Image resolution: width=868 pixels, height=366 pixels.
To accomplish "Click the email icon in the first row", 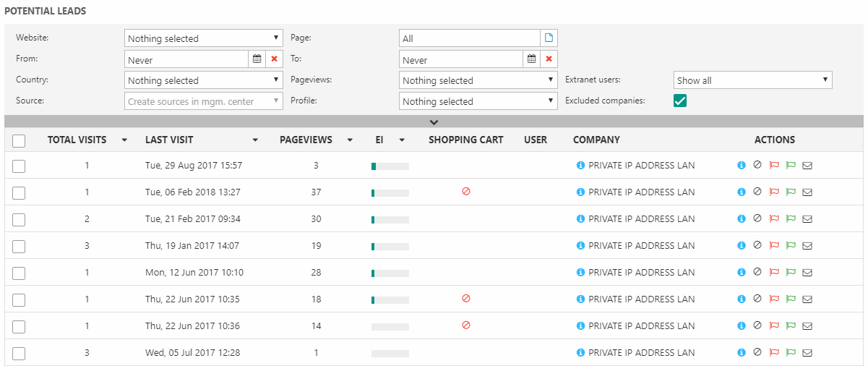I will click(x=807, y=166).
